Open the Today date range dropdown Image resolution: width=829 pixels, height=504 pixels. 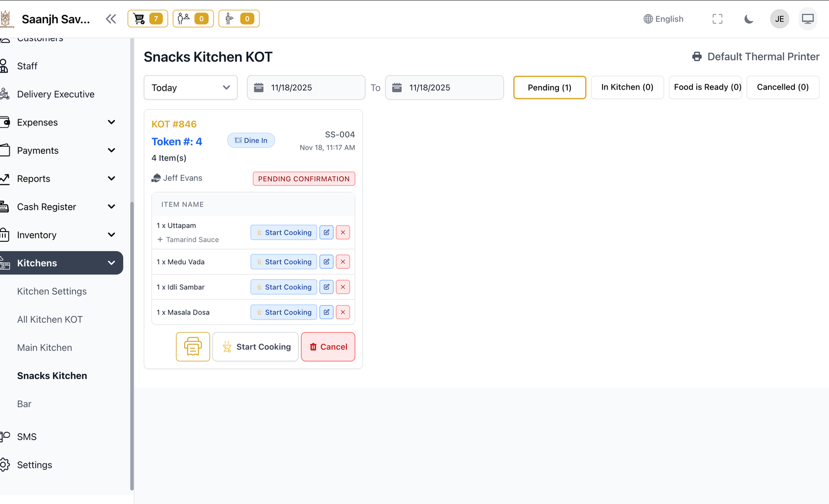pyautogui.click(x=190, y=88)
